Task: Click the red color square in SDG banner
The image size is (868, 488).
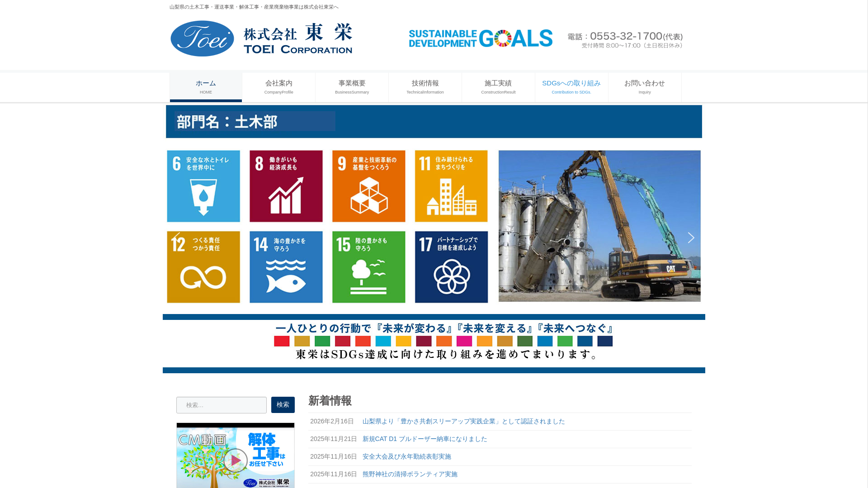Action: pos(282,341)
